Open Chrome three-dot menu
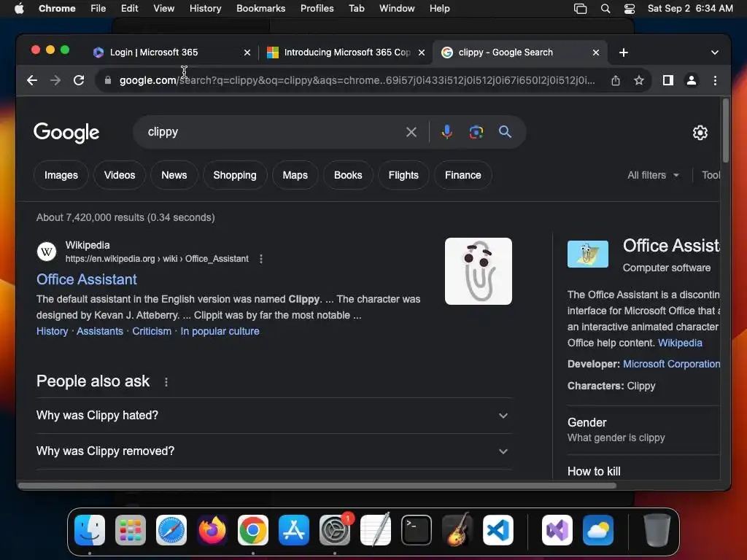Viewport: 747px width, 560px height. click(x=715, y=80)
